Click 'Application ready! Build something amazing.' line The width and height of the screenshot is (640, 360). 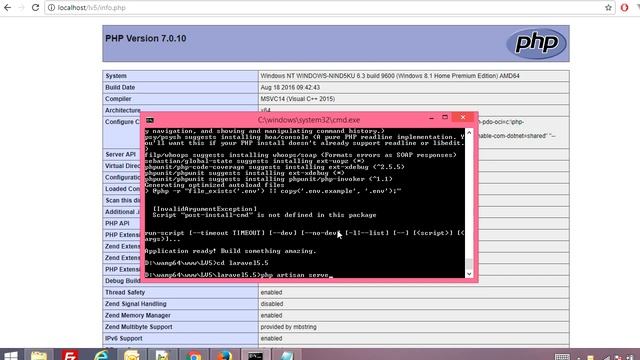(x=230, y=251)
